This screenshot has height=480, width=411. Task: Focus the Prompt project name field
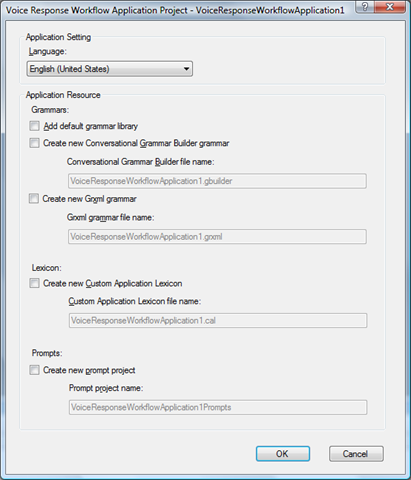tap(218, 407)
